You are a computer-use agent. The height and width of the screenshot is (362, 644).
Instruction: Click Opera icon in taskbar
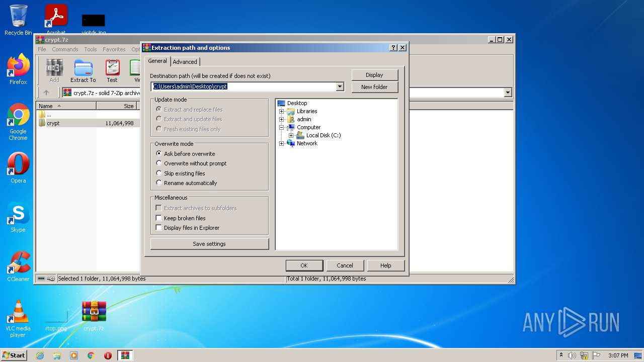click(x=108, y=355)
